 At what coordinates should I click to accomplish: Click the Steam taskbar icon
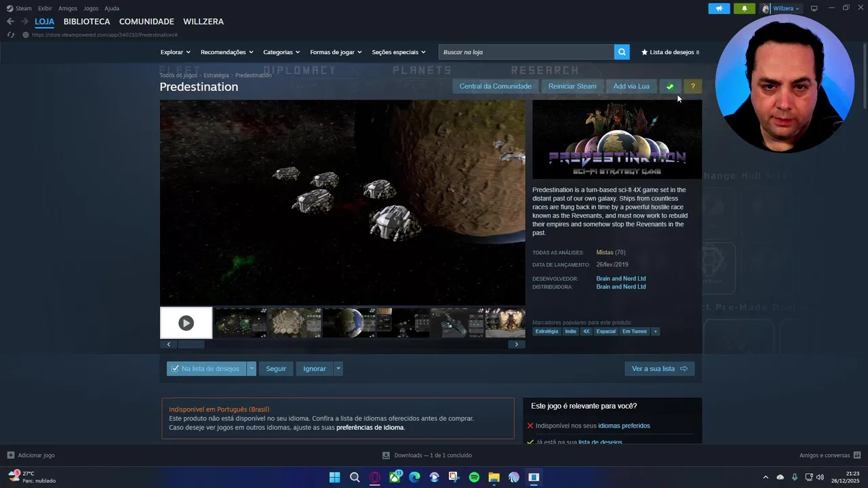tap(534, 477)
